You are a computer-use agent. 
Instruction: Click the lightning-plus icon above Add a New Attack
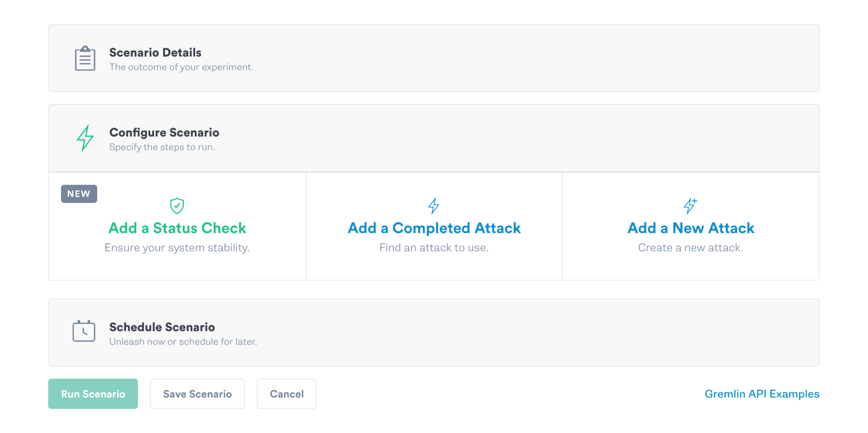[690, 205]
